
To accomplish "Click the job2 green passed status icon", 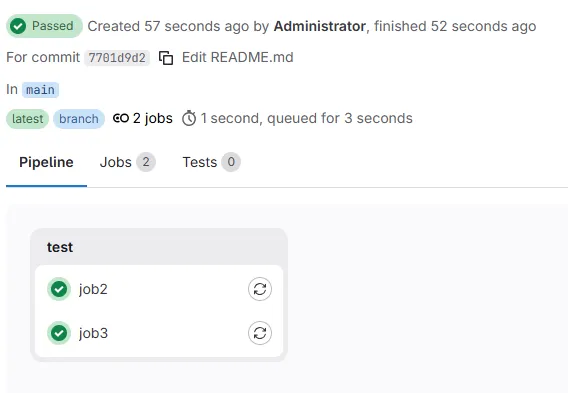I will (x=59, y=289).
